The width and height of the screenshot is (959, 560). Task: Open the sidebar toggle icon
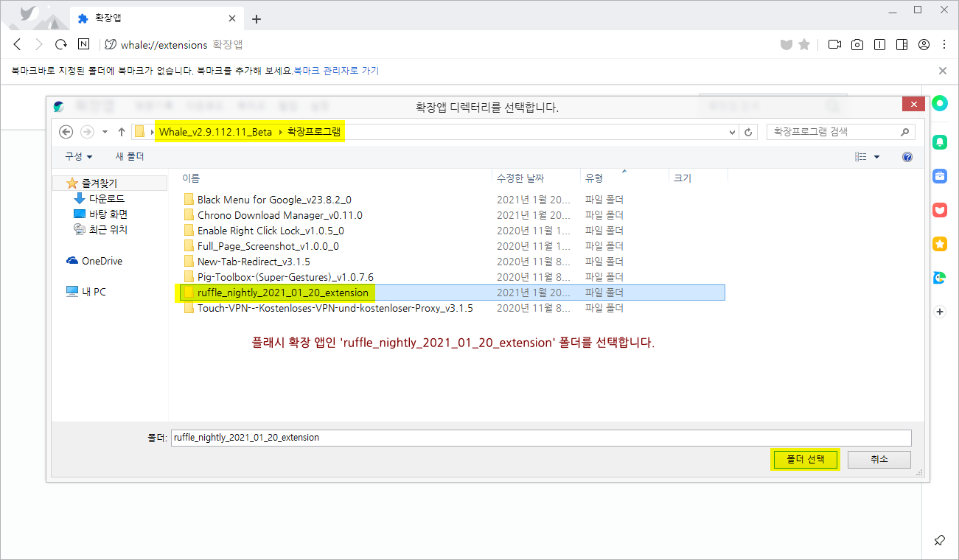point(902,44)
